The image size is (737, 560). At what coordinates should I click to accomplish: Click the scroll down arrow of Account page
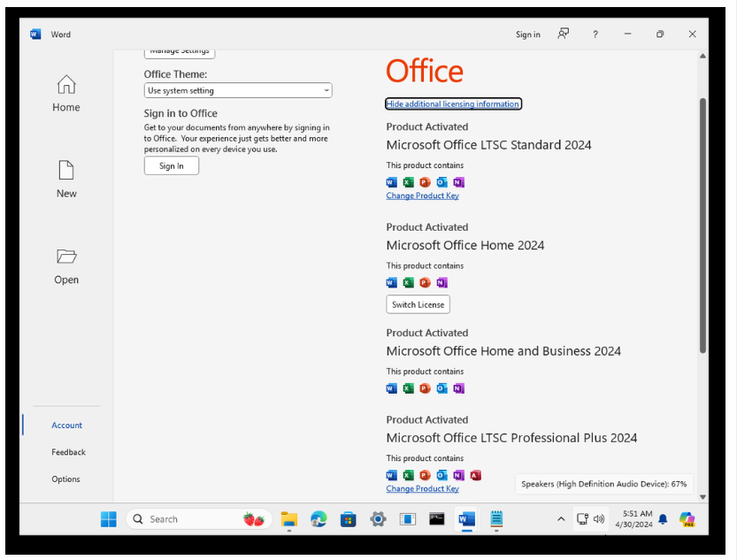(702, 497)
